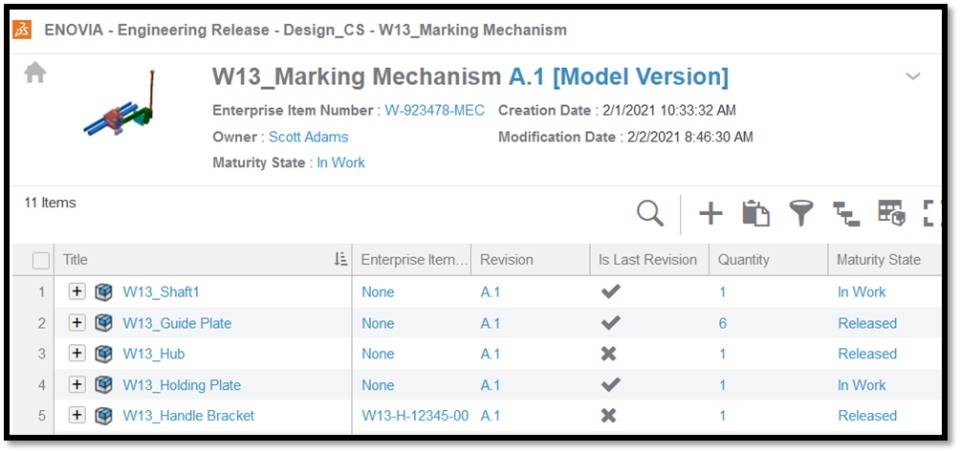Open Enterprise Item Number W-923478-MEC link
This screenshot has width=960, height=453.
pyautogui.click(x=436, y=110)
